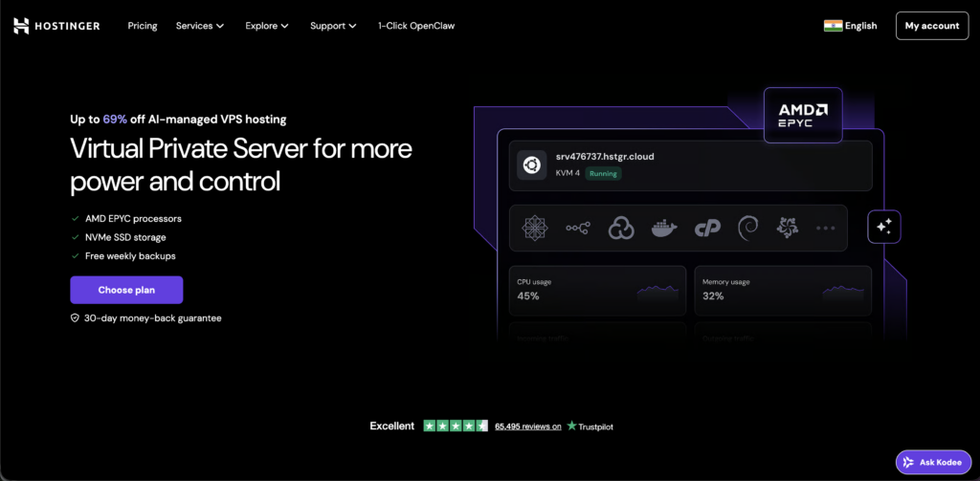Click the Memory usage chart

(843, 291)
